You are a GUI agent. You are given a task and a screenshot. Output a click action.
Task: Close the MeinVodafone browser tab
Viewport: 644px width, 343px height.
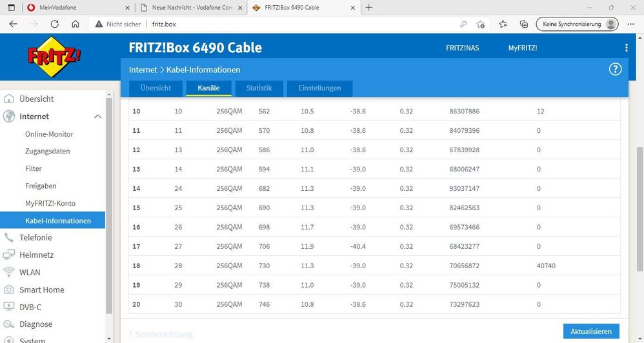pos(127,7)
